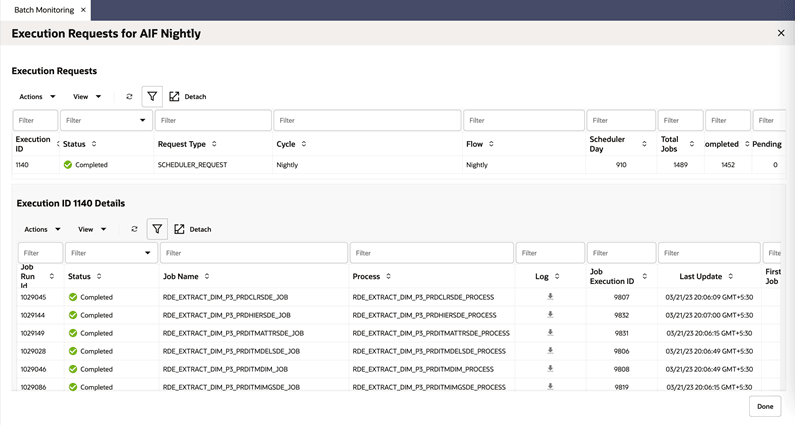Download log for PRDCLRSDE_JOB row
Image resolution: width=795 pixels, height=425 pixels.
tap(550, 297)
